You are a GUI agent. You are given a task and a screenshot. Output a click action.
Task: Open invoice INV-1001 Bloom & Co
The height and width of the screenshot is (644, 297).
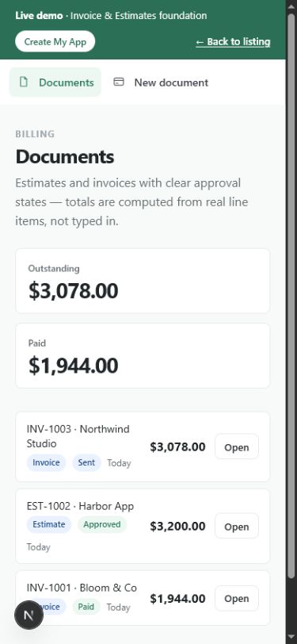click(237, 599)
